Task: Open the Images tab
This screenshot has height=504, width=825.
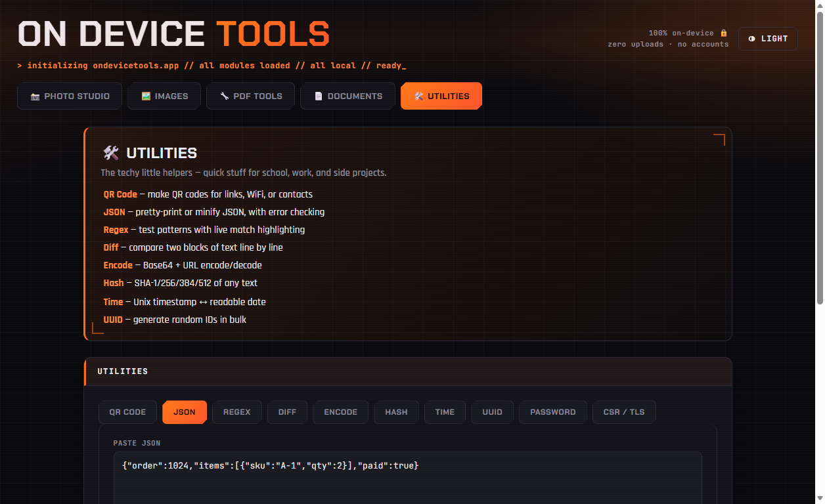Action: pos(164,96)
